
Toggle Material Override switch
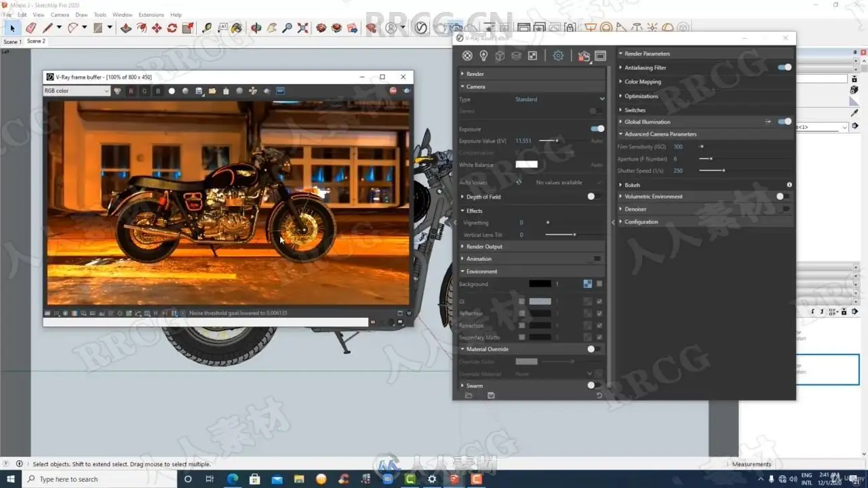click(594, 349)
